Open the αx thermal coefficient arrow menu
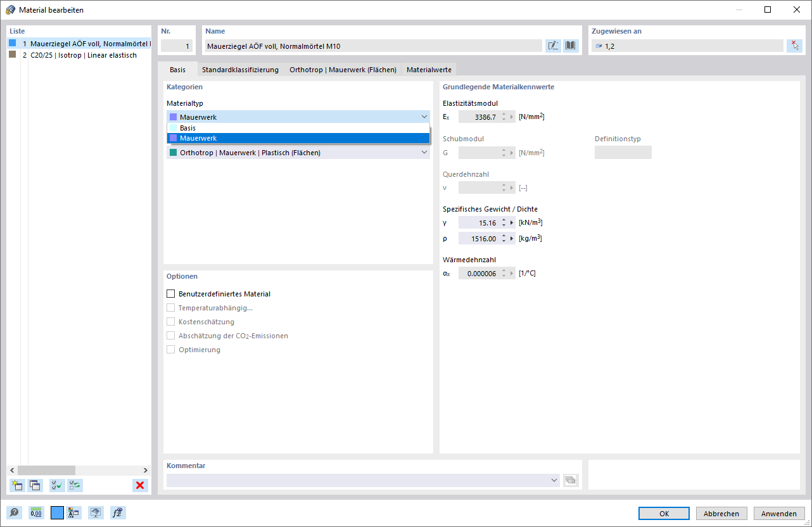The height and width of the screenshot is (527, 812). click(x=511, y=274)
